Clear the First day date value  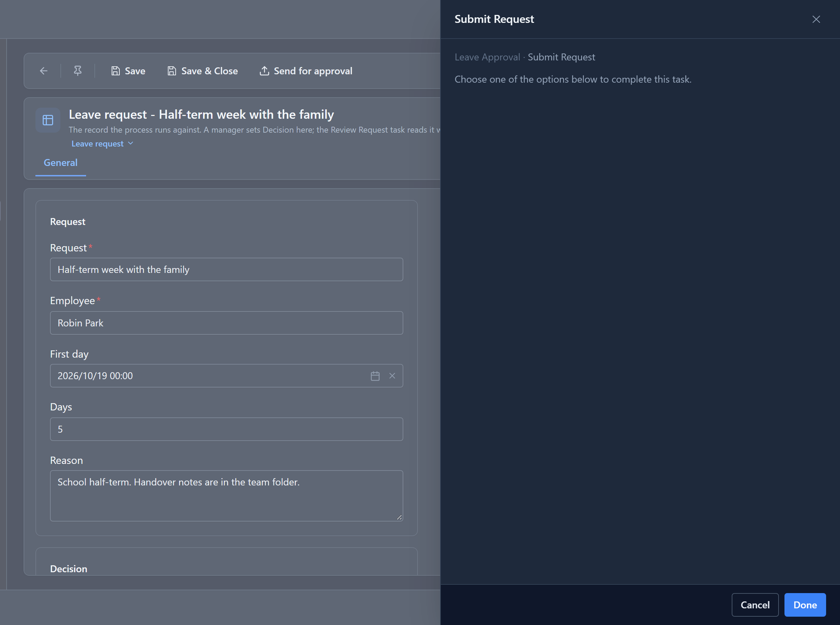tap(392, 376)
